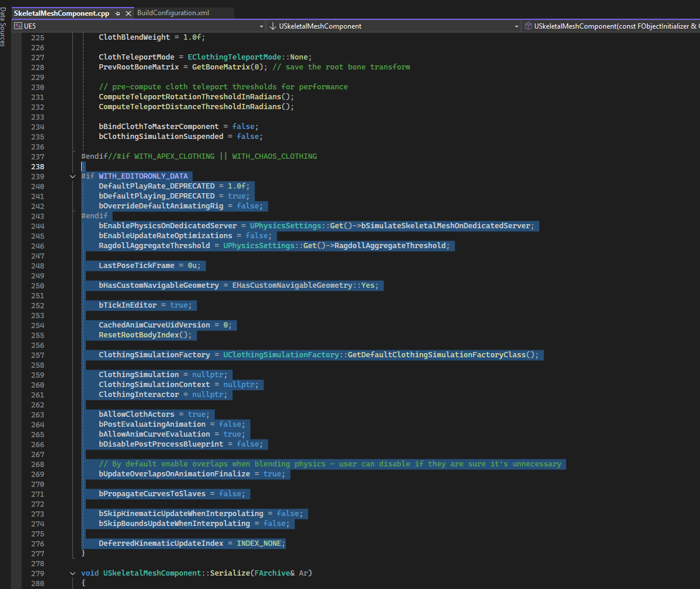This screenshot has width=700, height=589.
Task: Click the UE5 project icon in navigation bar
Action: tap(18, 26)
